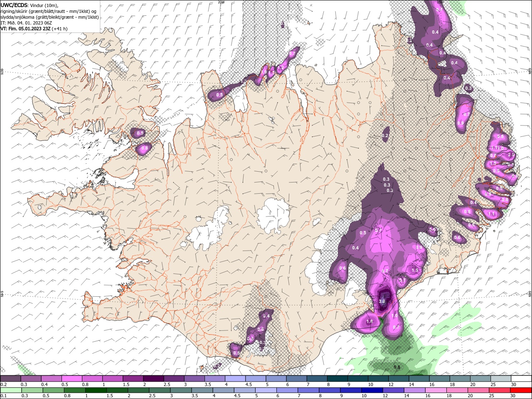
Task: Click the "UWC/ECDS" bold title text
Action: pos(14,5)
